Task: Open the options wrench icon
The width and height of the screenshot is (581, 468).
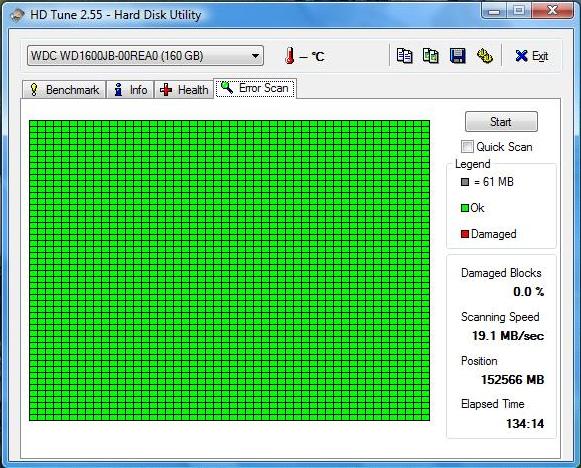Action: click(484, 56)
